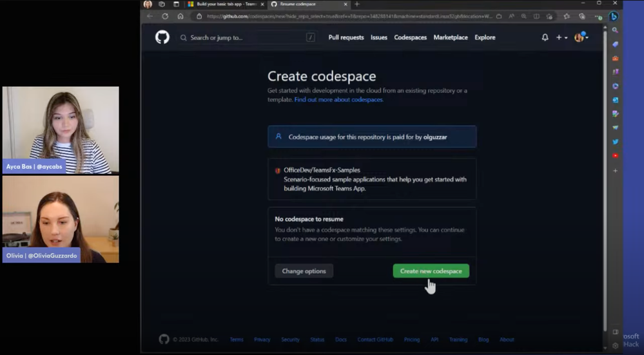Open Privacy footer link

coord(262,340)
